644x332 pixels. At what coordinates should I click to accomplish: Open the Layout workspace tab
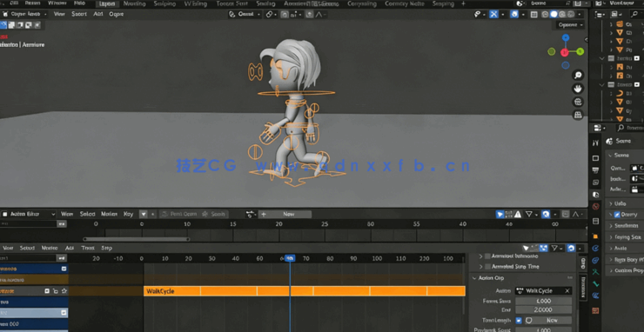click(x=107, y=3)
